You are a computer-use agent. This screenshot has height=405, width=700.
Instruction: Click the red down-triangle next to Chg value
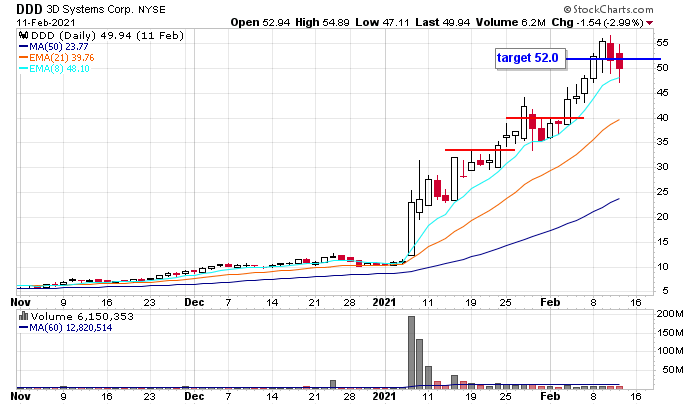click(x=650, y=23)
